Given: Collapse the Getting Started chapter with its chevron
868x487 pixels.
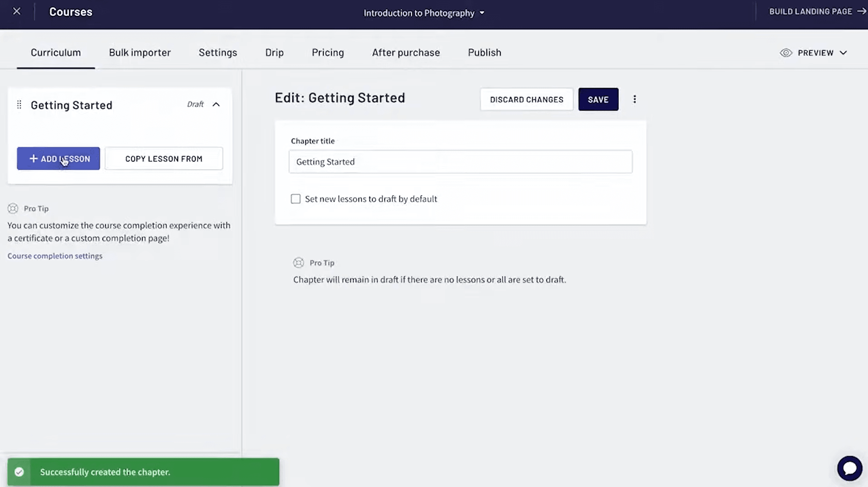Looking at the screenshot, I should coord(216,104).
